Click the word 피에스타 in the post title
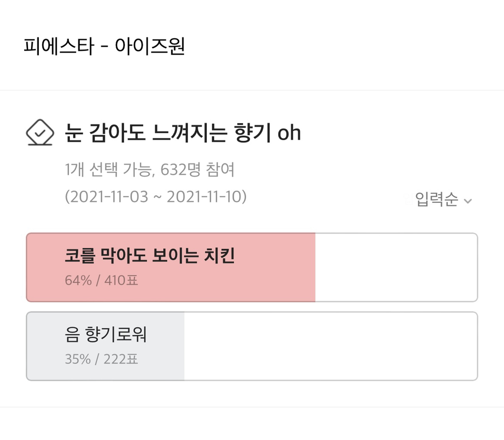 59,47
